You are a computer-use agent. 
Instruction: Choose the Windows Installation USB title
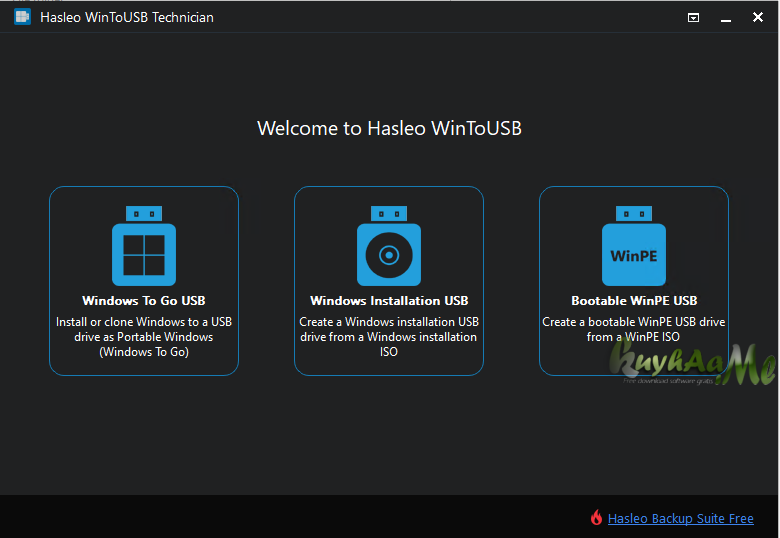point(389,301)
